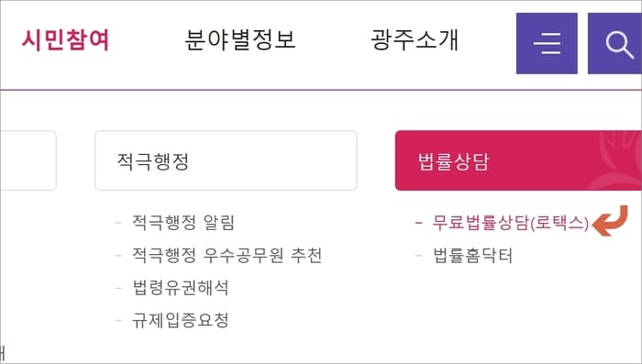The image size is (642, 364).
Task: Open the 시민참여 top menu
Action: tap(65, 39)
